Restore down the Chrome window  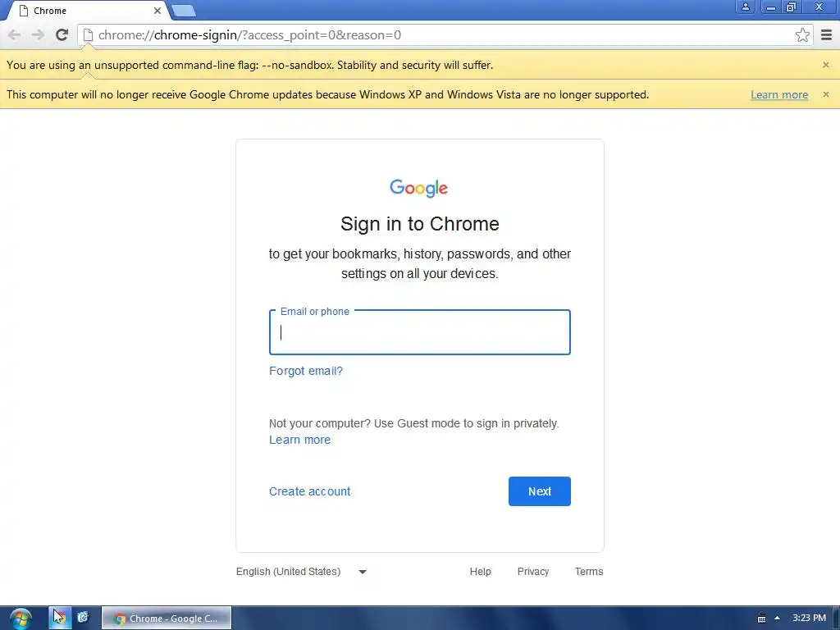point(792,7)
